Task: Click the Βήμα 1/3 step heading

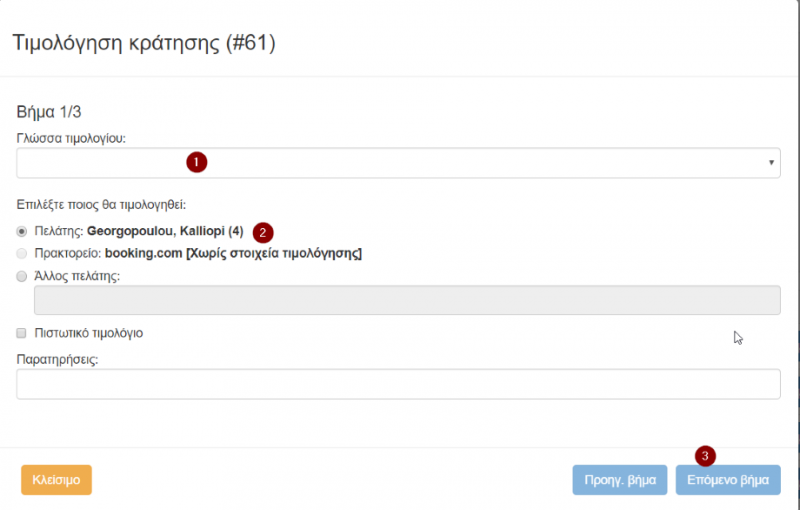Action: [55, 113]
